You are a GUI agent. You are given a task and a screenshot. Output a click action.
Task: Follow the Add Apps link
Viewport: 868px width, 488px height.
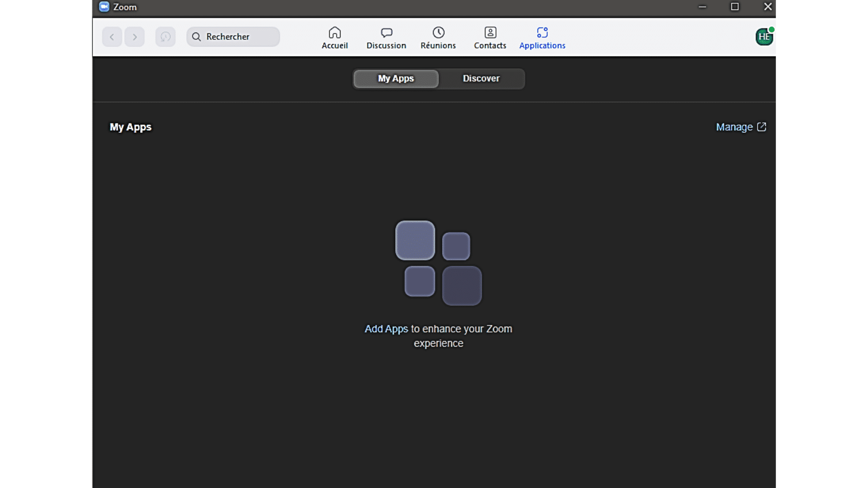coord(386,329)
